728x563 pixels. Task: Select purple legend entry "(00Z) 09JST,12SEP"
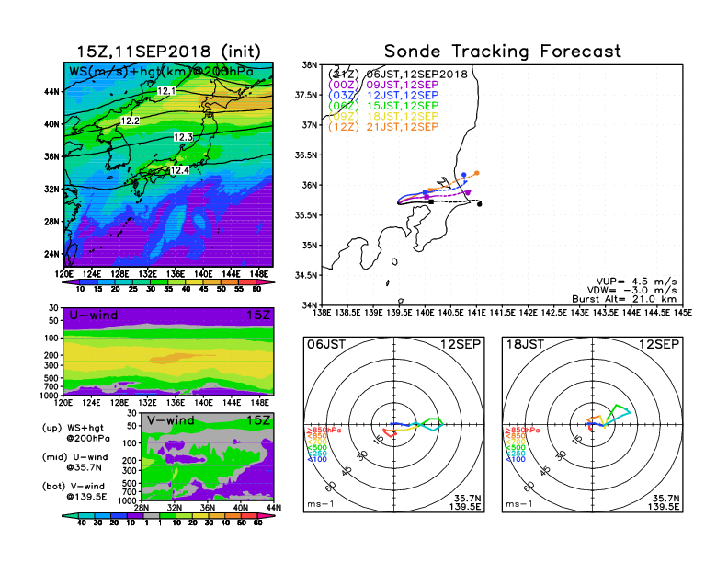pyautogui.click(x=383, y=85)
